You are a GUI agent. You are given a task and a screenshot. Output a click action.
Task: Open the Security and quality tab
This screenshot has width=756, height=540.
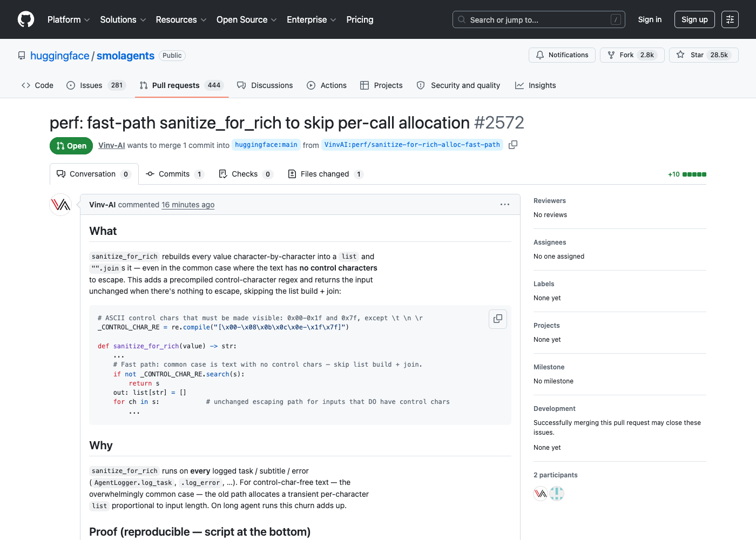coord(458,85)
